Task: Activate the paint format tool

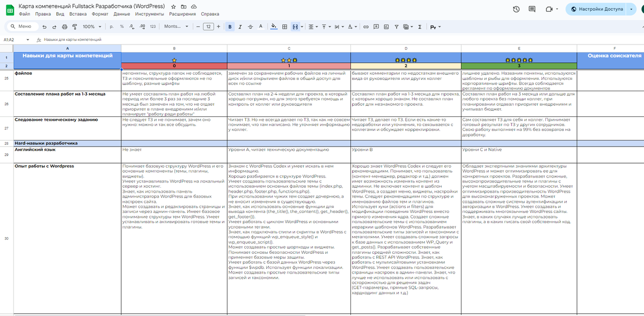Action: pyautogui.click(x=75, y=26)
